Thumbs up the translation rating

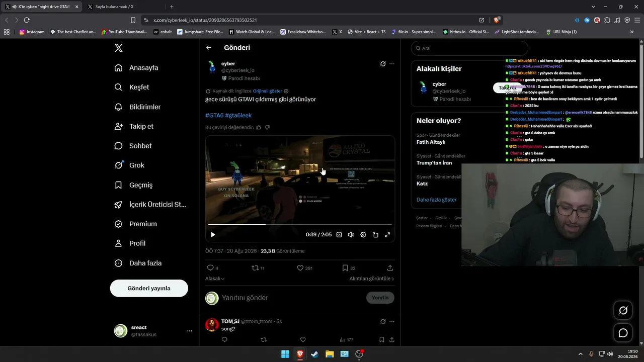tap(259, 128)
